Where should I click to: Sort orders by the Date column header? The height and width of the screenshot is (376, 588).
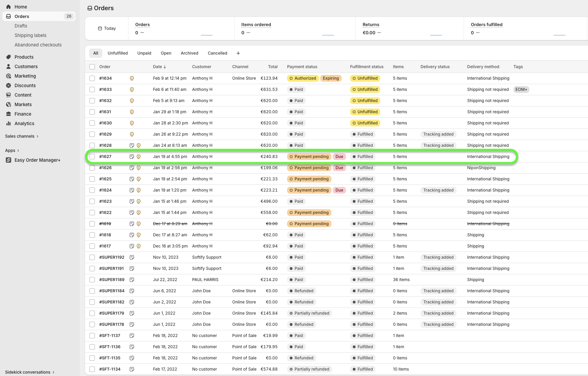coord(159,67)
